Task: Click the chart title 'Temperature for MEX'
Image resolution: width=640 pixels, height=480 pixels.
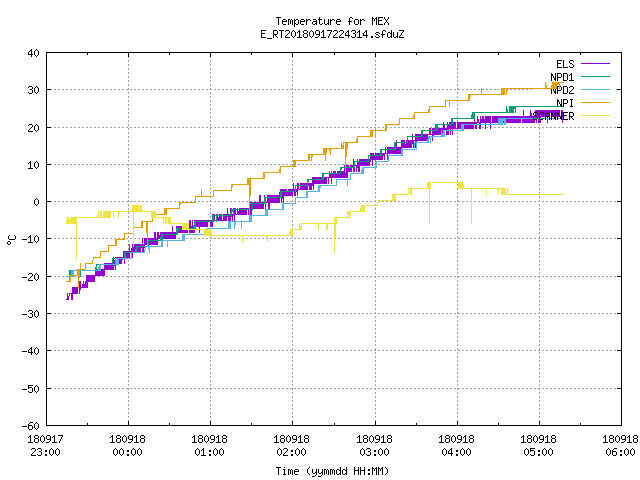Action: (332, 21)
